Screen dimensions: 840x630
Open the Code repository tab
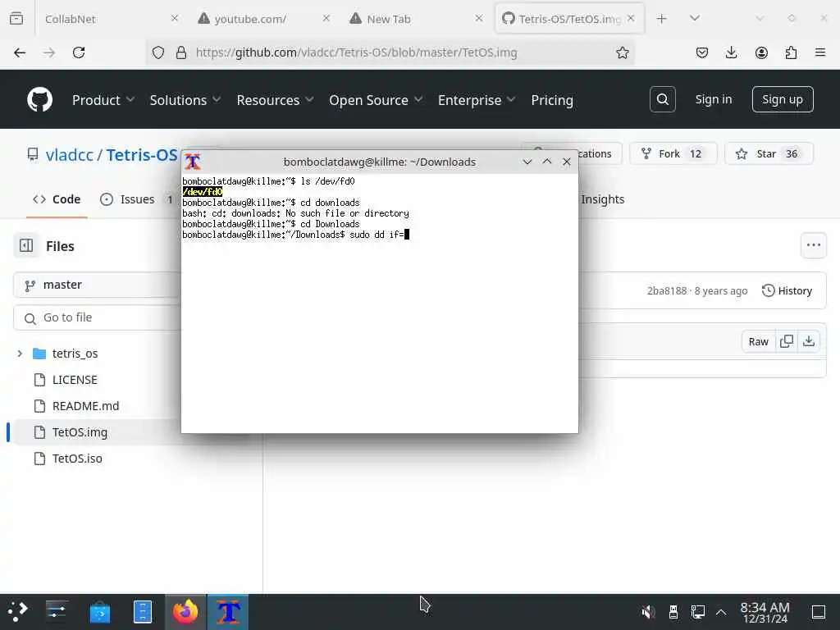click(57, 199)
